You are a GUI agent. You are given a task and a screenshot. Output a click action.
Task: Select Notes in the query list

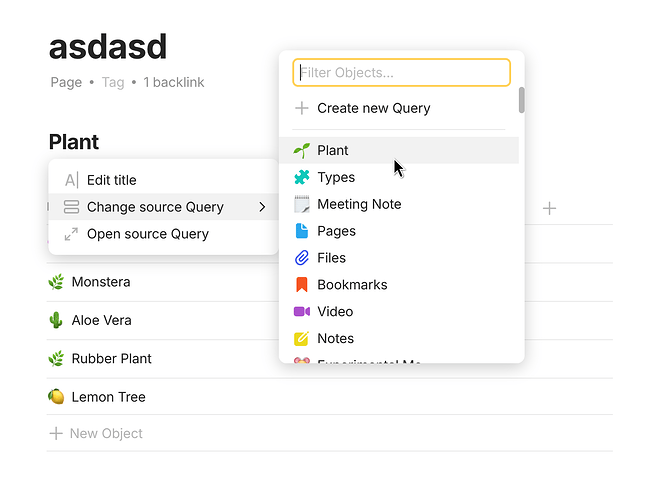tap(399, 338)
